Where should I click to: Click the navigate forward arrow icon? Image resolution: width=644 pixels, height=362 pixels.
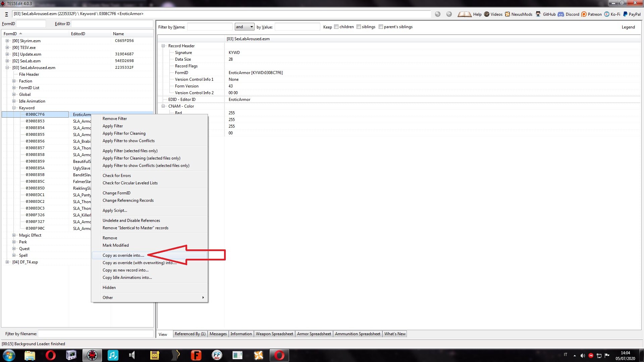(x=449, y=14)
